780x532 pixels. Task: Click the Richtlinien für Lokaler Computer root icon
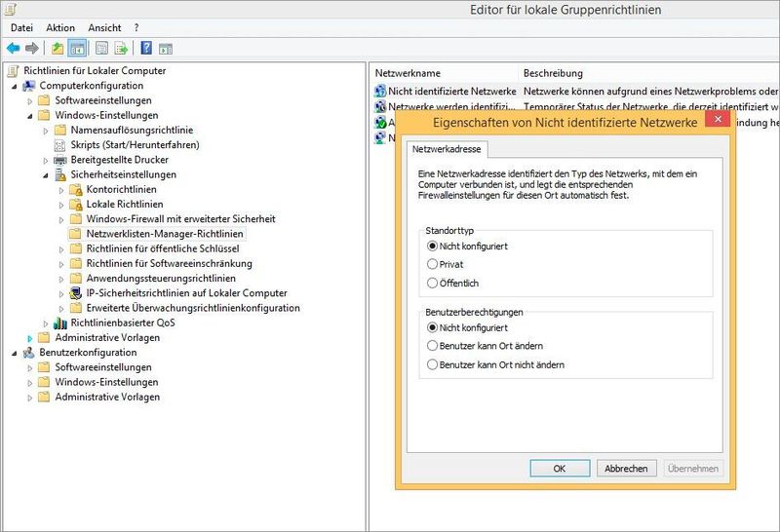coord(13,71)
